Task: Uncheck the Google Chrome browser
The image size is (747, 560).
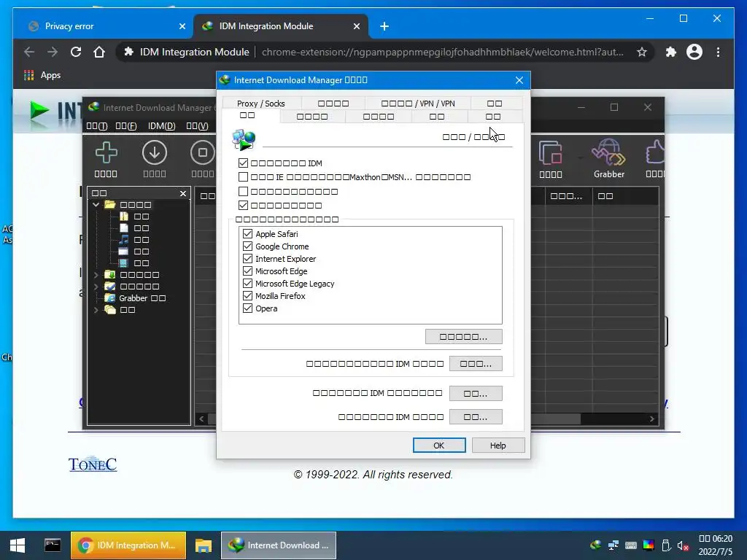Action: [x=248, y=246]
